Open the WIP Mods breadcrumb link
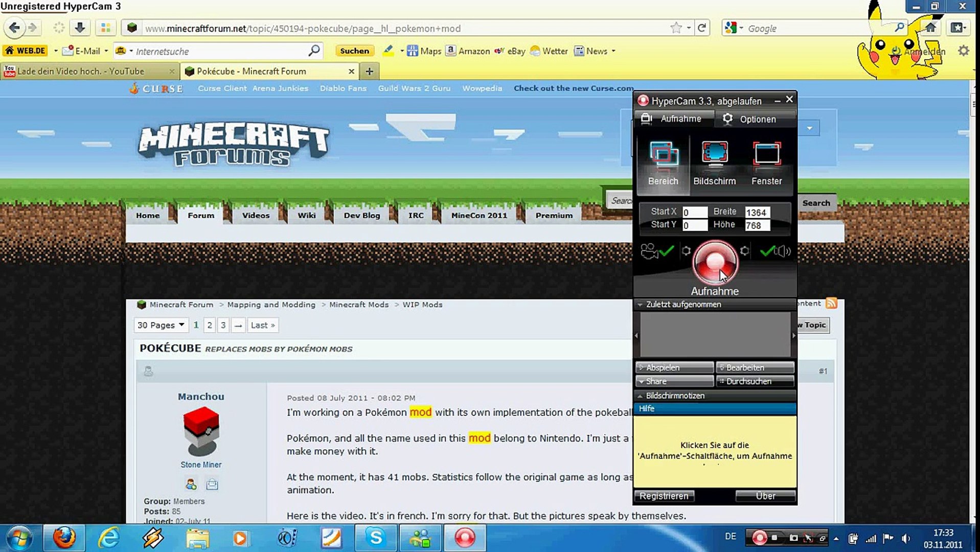This screenshot has width=980, height=552. (x=422, y=305)
